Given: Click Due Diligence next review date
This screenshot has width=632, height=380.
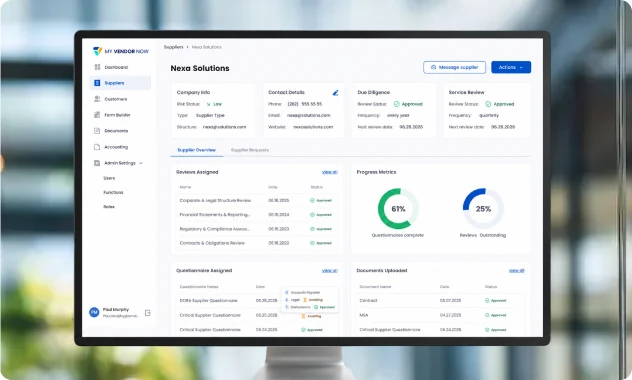Looking at the screenshot, I should 411,127.
